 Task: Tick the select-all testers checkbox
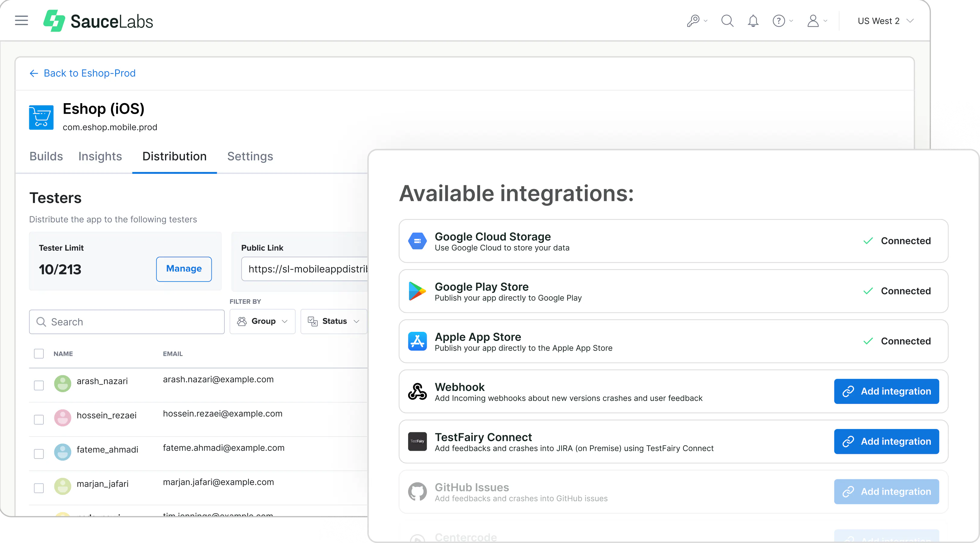pos(39,354)
